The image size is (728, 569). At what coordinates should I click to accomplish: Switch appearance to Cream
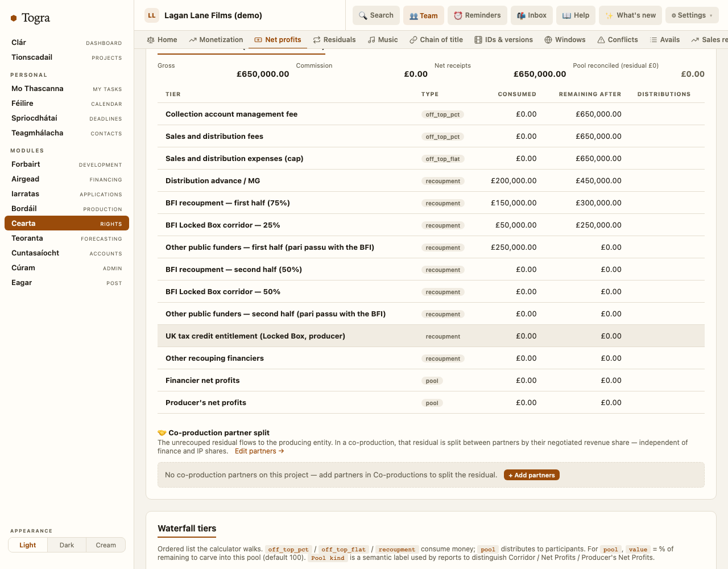pyautogui.click(x=106, y=545)
